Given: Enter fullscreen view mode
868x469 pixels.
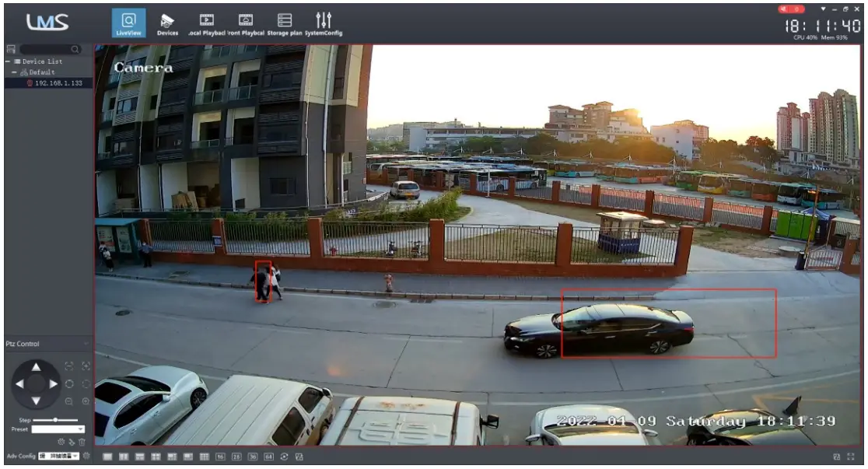Looking at the screenshot, I should point(851,457).
